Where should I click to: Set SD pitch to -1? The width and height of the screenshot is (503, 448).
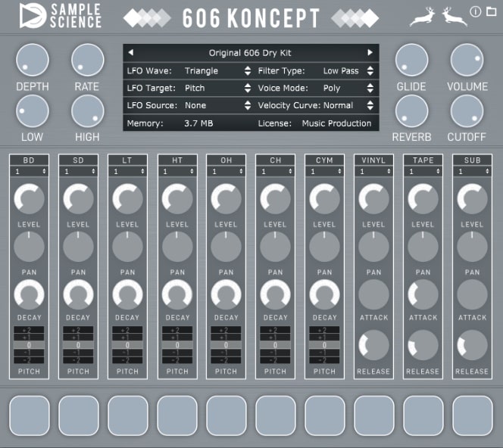[78, 352]
